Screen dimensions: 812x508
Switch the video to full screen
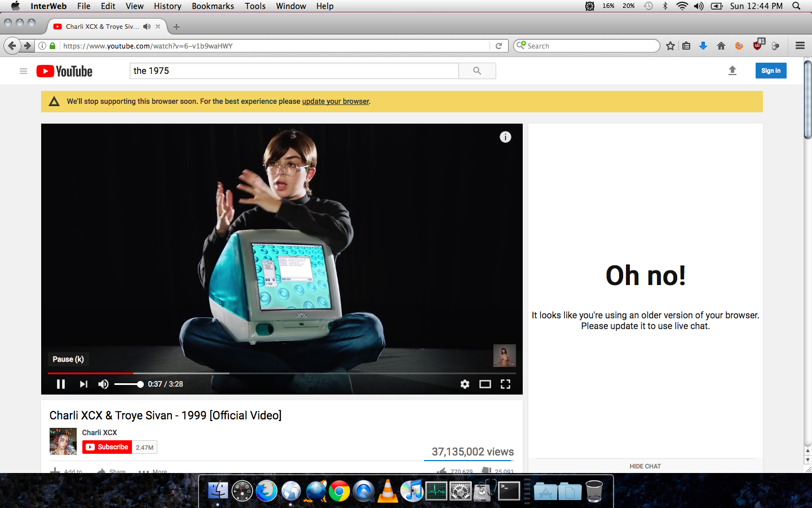click(x=505, y=384)
